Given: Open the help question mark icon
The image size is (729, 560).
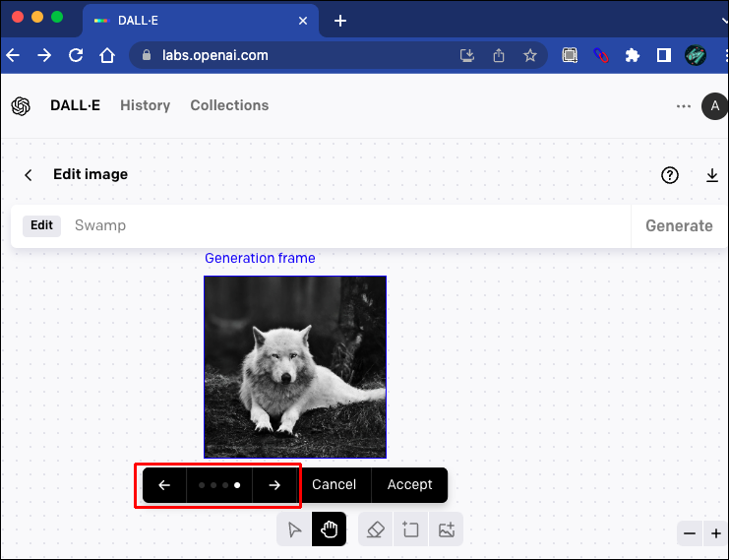Looking at the screenshot, I should point(670,175).
